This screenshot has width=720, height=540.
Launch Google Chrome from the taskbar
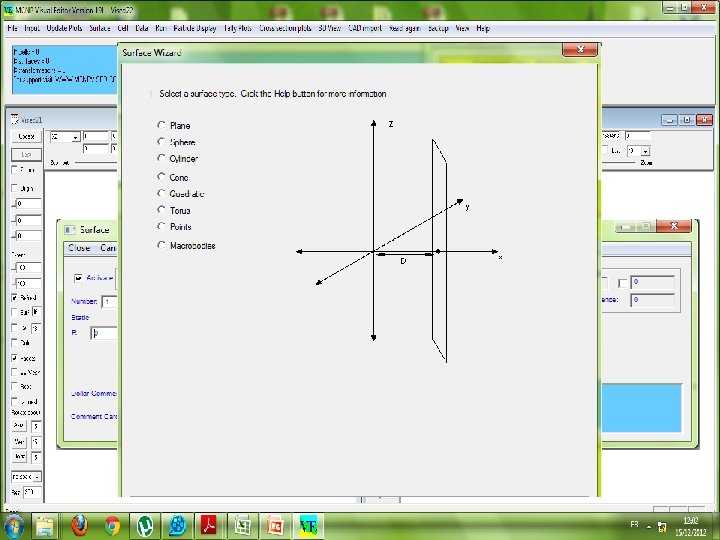(x=112, y=526)
